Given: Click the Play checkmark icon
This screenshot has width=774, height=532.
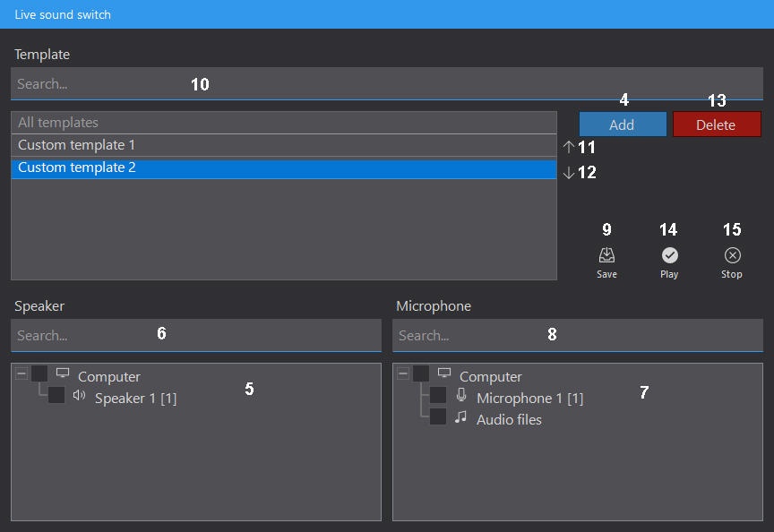Looking at the screenshot, I should point(669,255).
